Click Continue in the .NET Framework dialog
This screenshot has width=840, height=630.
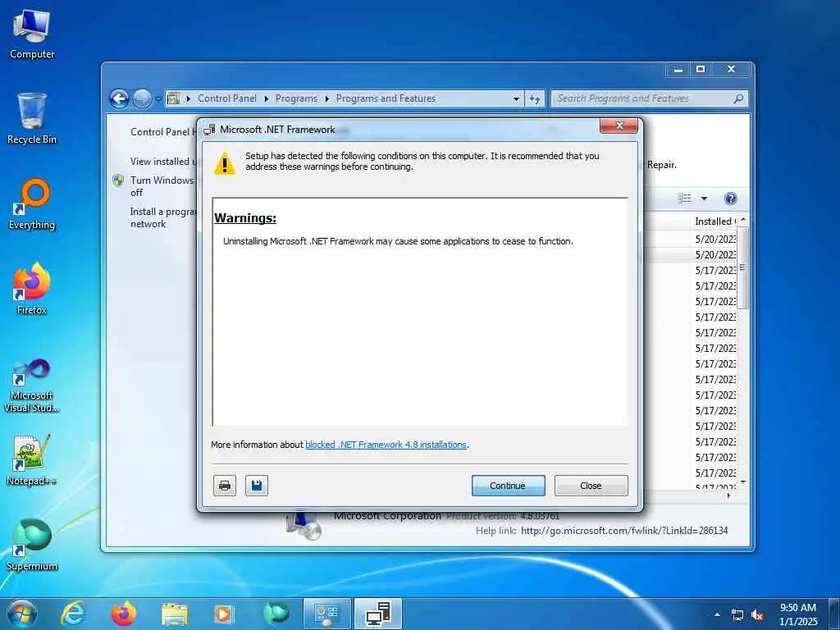(508, 486)
